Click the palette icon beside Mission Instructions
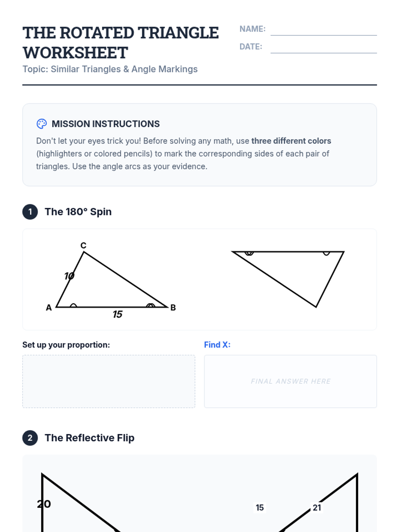The image size is (399, 532). coord(42,124)
